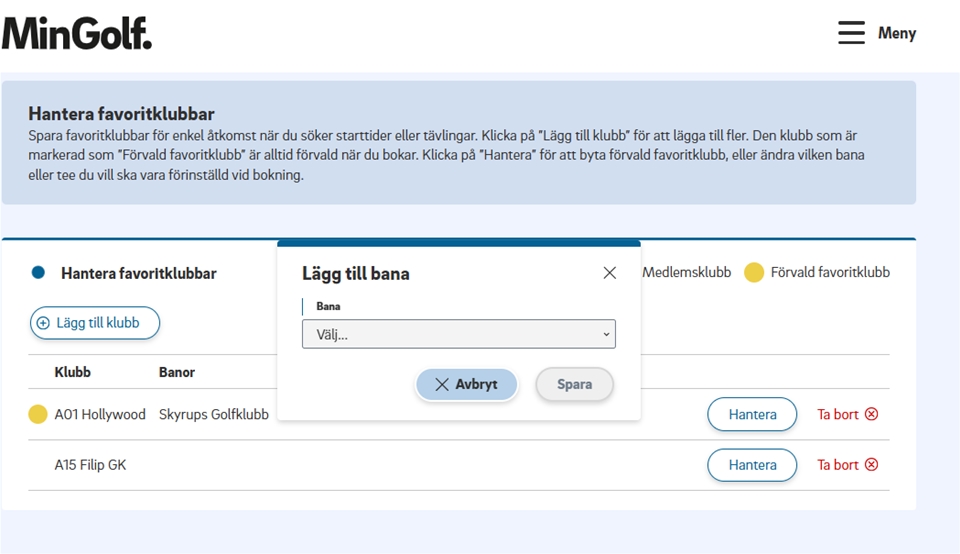The image size is (960, 554).
Task: Click the plus icon in Lägg till klubb
Action: (43, 323)
